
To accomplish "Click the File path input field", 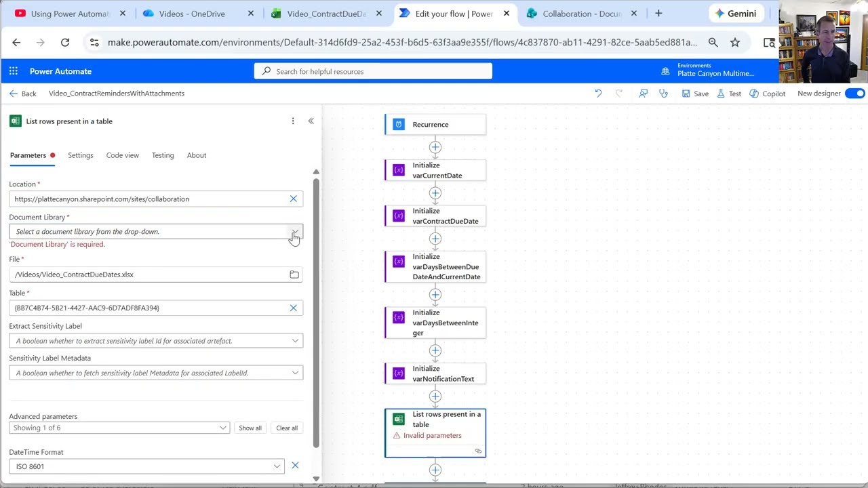I will point(149,274).
